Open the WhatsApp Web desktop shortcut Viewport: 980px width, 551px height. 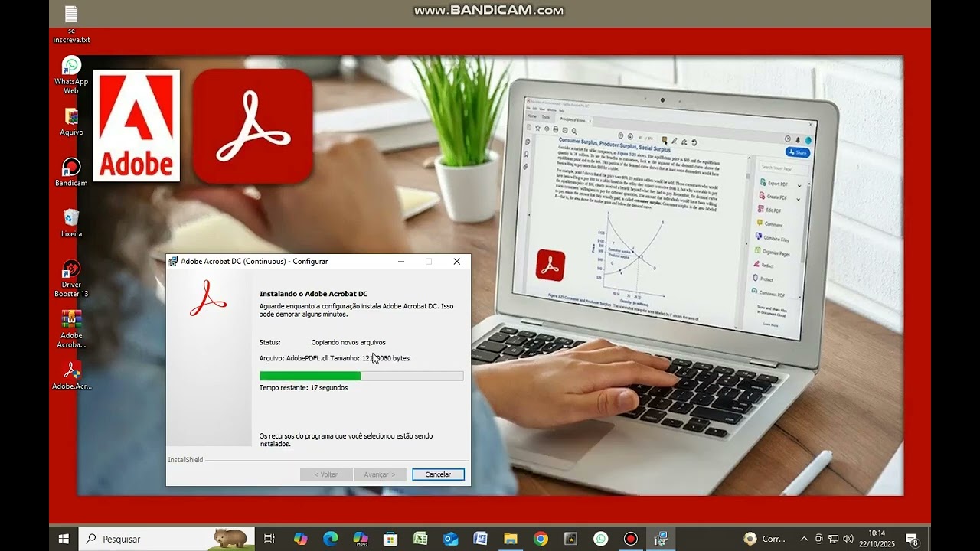click(x=71, y=74)
